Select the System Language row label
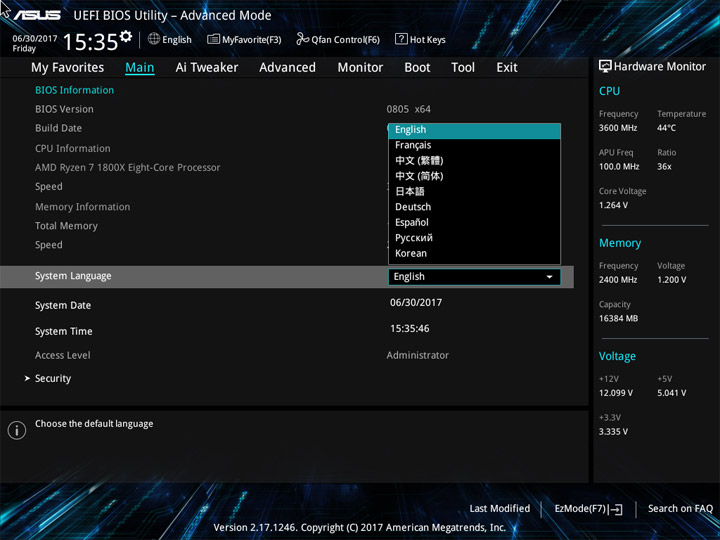Image resolution: width=720 pixels, height=540 pixels. [x=73, y=276]
